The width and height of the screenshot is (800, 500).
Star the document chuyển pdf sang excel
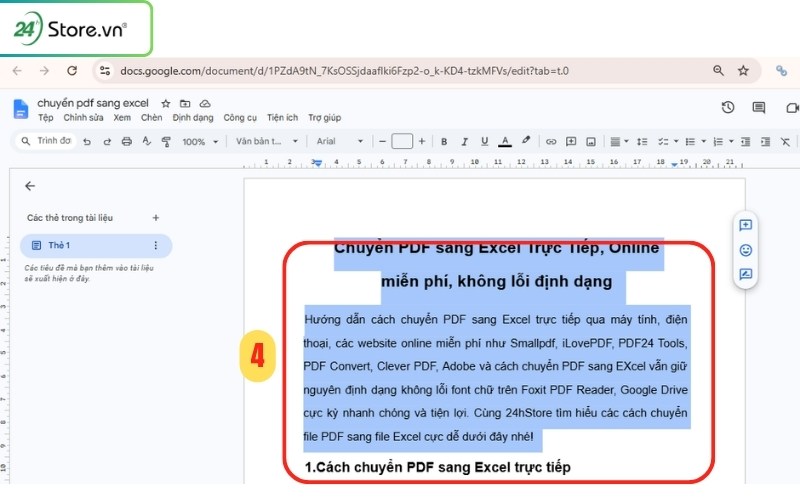tap(166, 104)
